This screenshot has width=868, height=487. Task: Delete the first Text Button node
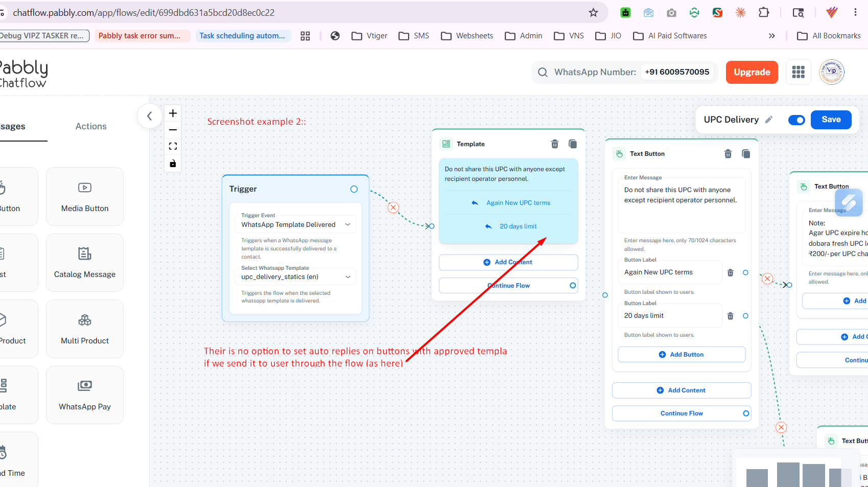point(728,154)
